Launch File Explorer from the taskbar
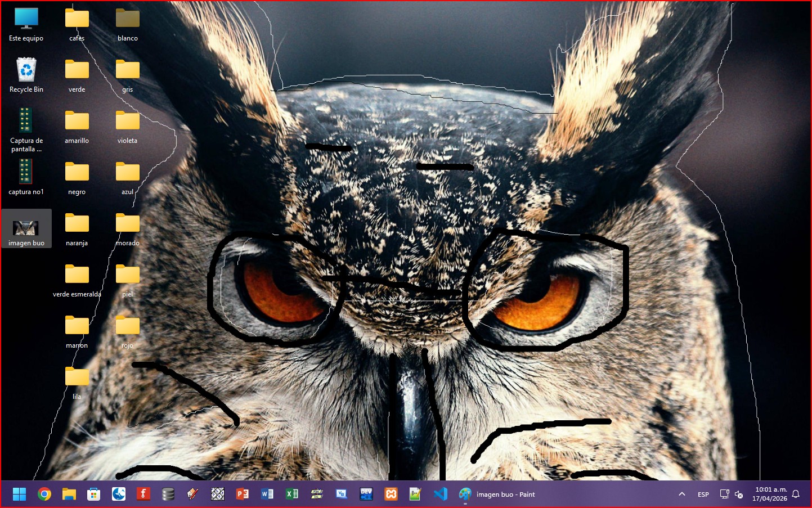 pyautogui.click(x=69, y=494)
